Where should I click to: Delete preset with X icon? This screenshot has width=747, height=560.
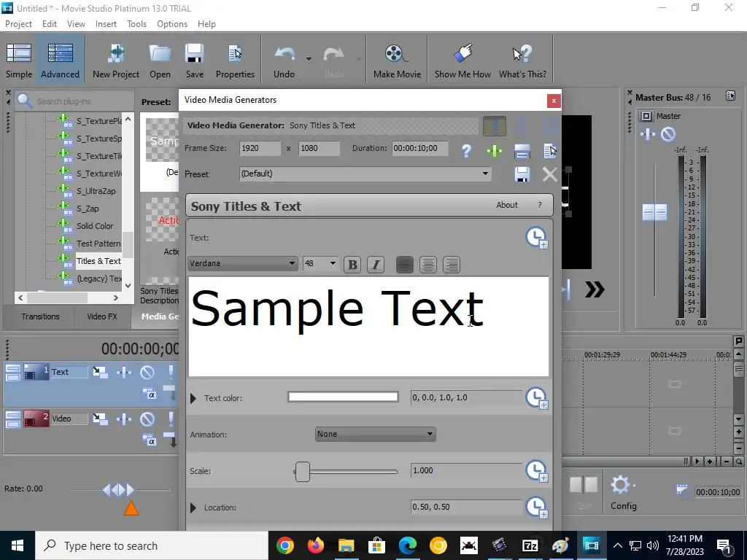click(550, 174)
